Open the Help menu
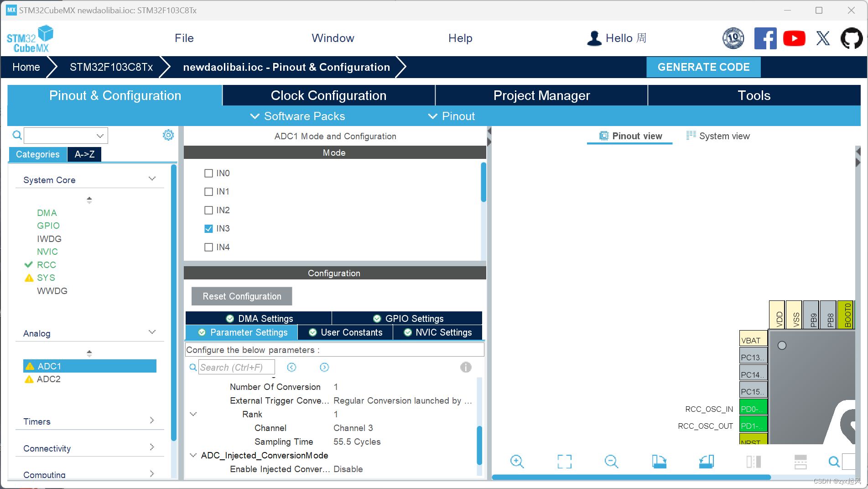Viewport: 868px width, 489px height. tap(460, 38)
